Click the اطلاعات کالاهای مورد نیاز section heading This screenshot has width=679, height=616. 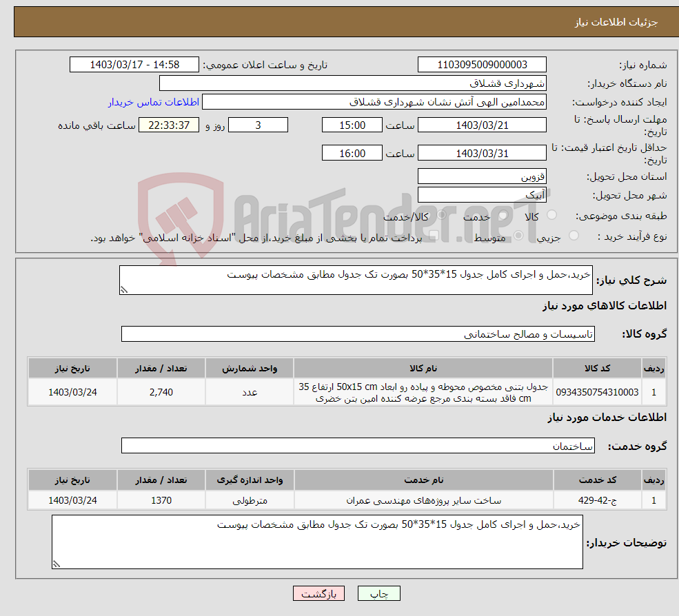point(605,306)
